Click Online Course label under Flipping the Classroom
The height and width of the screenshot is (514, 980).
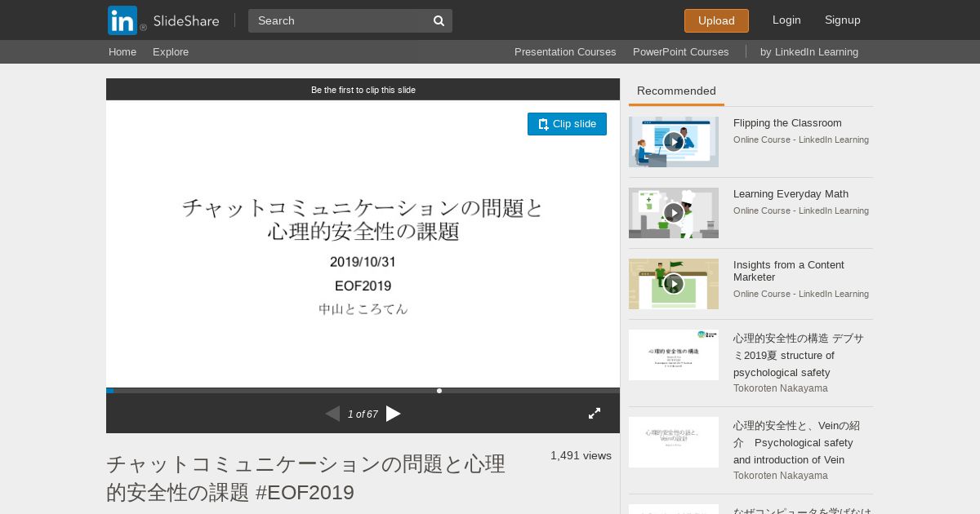[x=801, y=140]
